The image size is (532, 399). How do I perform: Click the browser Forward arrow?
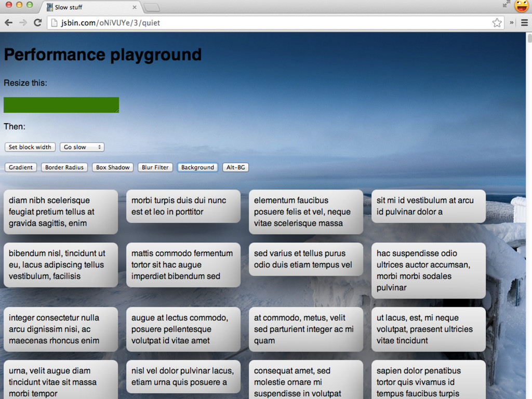tap(23, 22)
